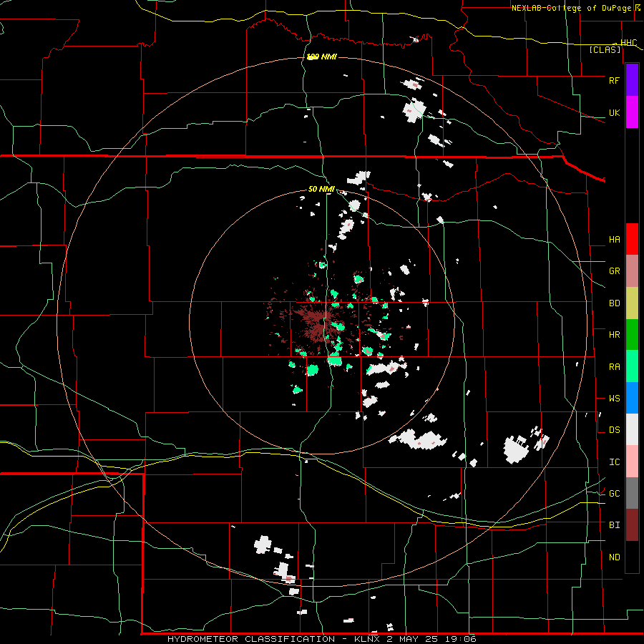Click the HR heavy rain green swatch

coord(632,335)
